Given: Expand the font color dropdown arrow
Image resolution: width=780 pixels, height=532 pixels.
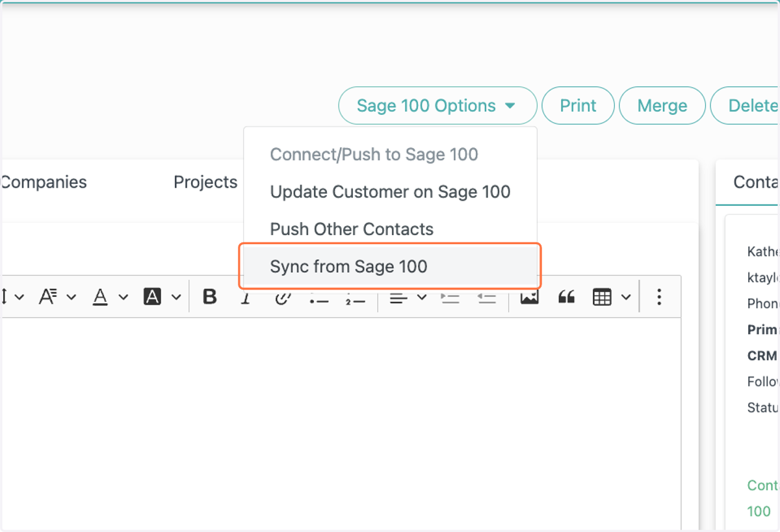Looking at the screenshot, I should pos(123,298).
